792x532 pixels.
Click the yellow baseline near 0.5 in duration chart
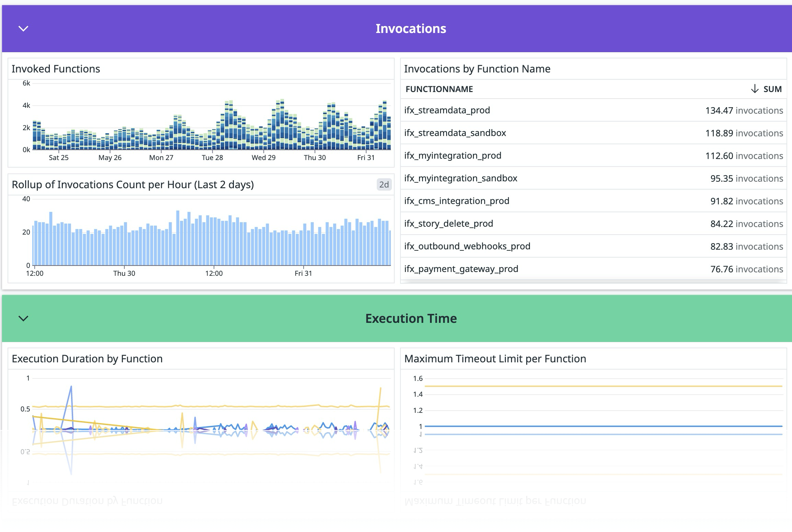pos(211,407)
